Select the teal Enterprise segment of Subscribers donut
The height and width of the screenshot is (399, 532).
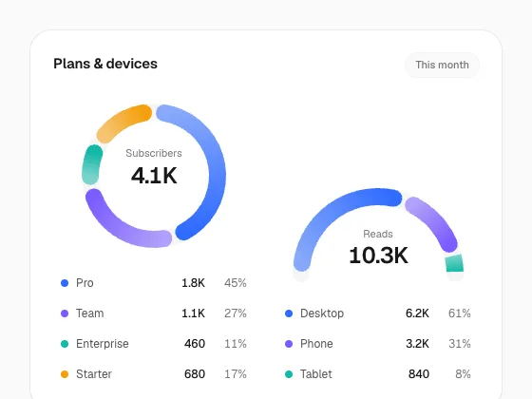click(91, 164)
